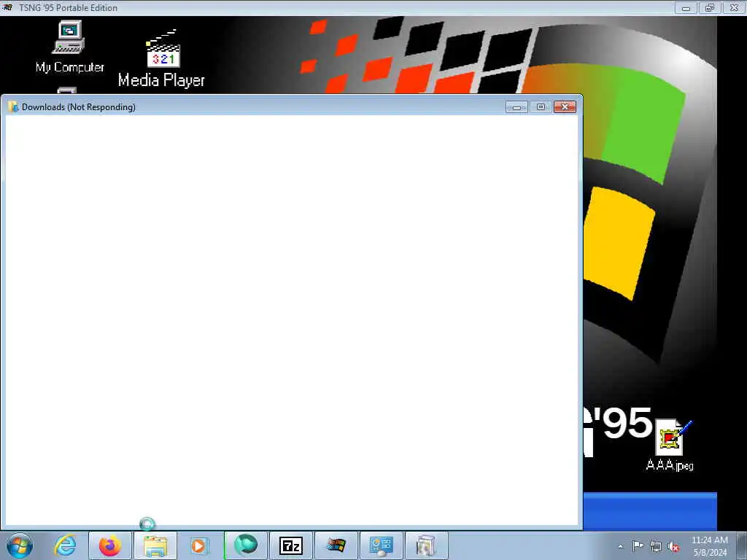747x560 pixels.
Task: Close the Not Responding Downloads window
Action: pyautogui.click(x=565, y=107)
